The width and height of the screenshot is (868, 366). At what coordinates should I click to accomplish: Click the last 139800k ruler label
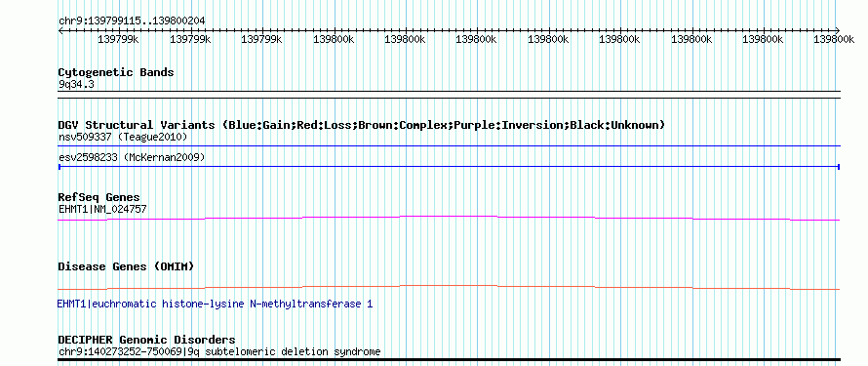(x=834, y=39)
